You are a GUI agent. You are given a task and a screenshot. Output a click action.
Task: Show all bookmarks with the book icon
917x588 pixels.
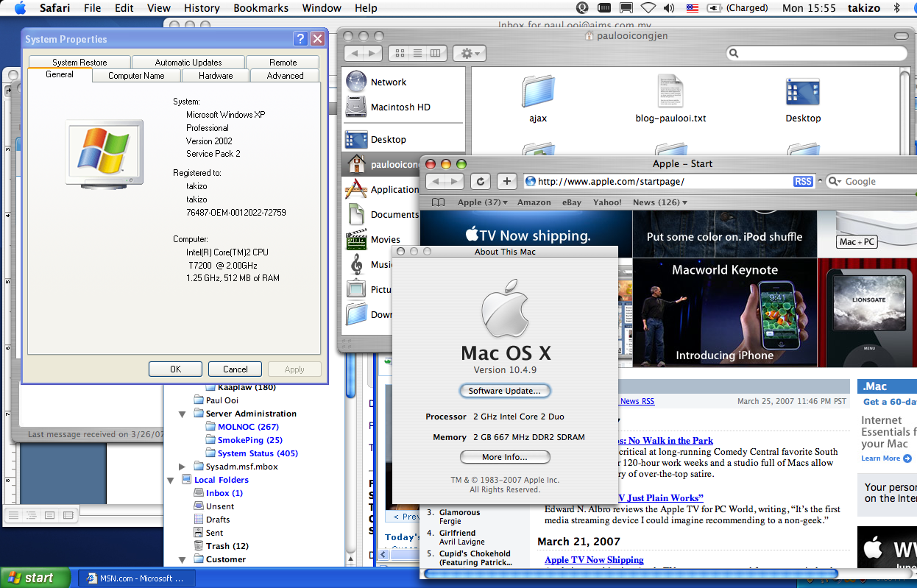[x=438, y=202]
